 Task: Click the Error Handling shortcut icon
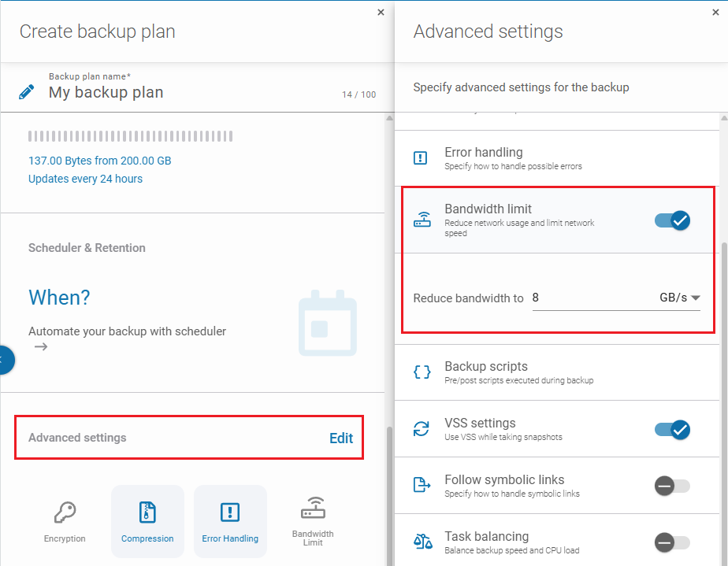pyautogui.click(x=230, y=510)
